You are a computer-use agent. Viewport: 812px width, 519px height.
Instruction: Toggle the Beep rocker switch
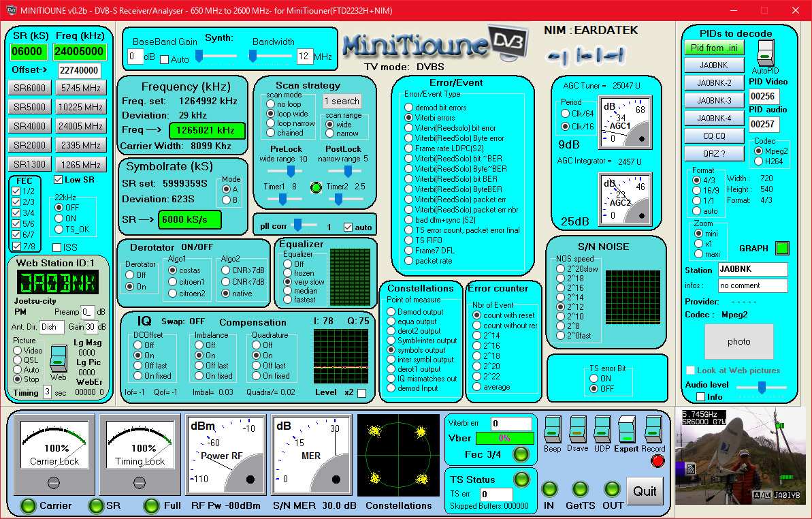pyautogui.click(x=552, y=429)
